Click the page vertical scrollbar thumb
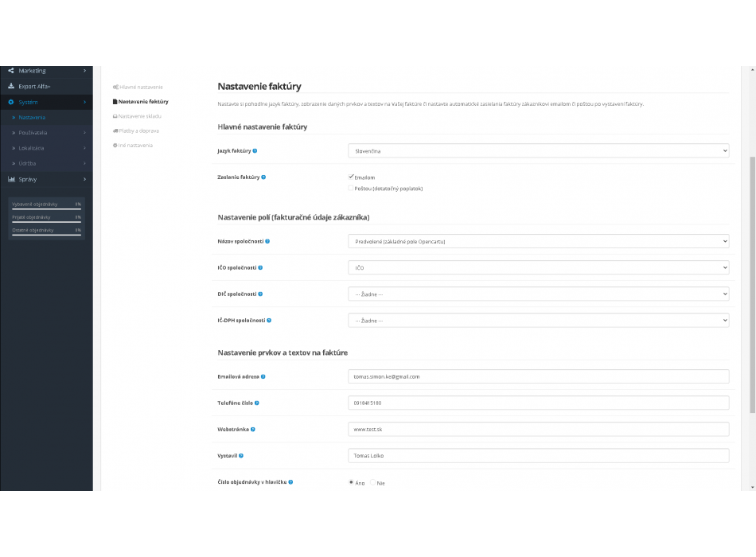Screen dimensions: 756x557 pyautogui.click(x=752, y=285)
